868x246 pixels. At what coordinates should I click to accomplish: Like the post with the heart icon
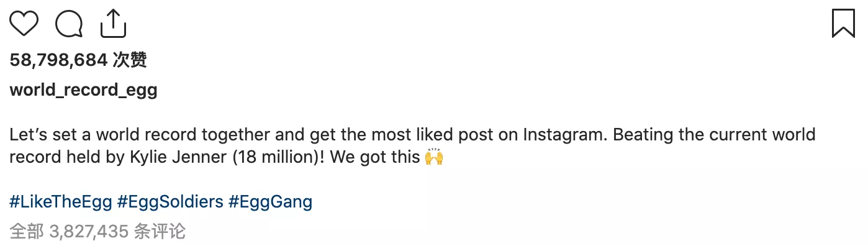24,24
